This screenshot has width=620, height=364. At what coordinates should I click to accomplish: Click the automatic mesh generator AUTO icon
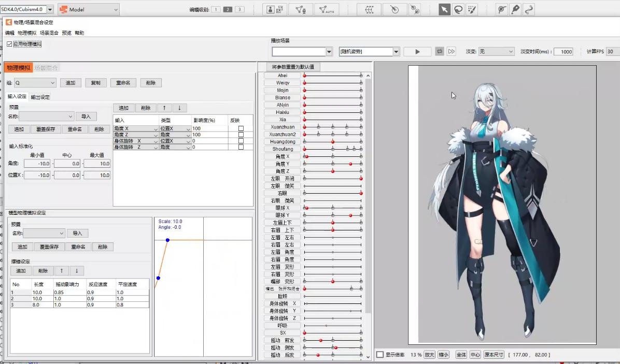[x=327, y=9]
